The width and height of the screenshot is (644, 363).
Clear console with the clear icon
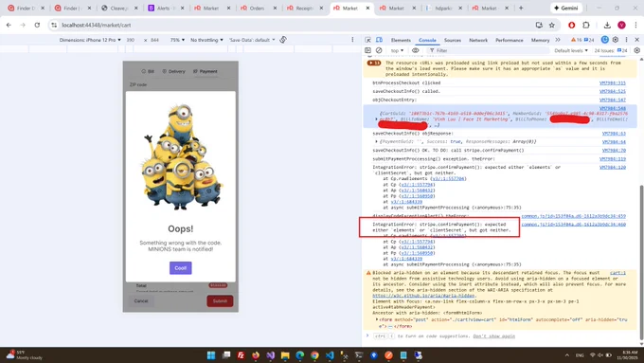[x=379, y=50]
